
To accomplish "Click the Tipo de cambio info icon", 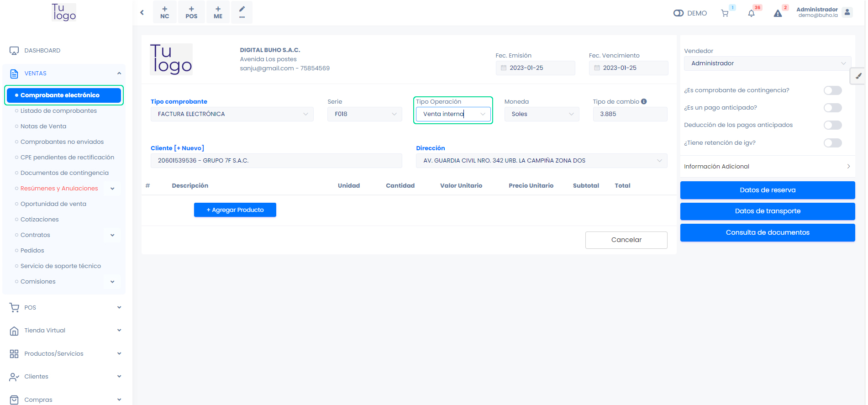I will [644, 101].
